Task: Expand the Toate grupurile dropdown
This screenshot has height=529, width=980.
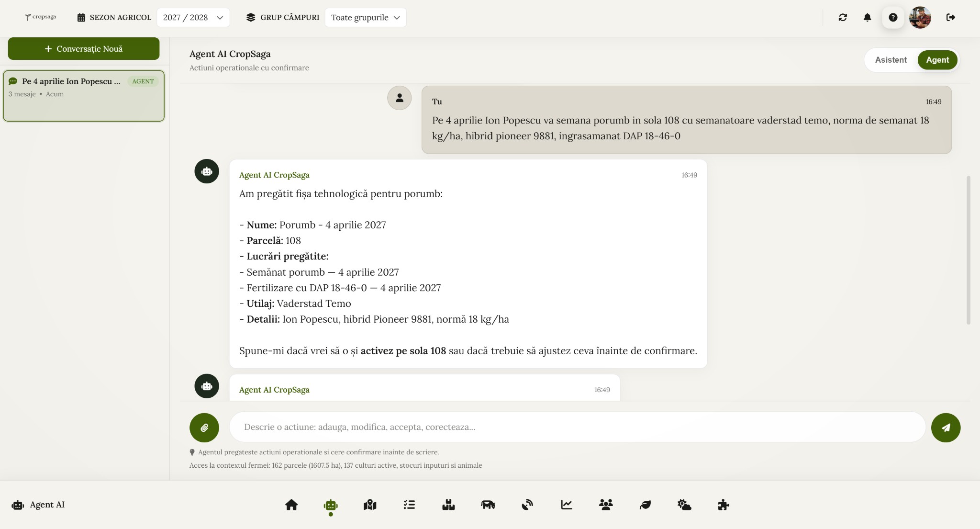Action: coord(365,17)
